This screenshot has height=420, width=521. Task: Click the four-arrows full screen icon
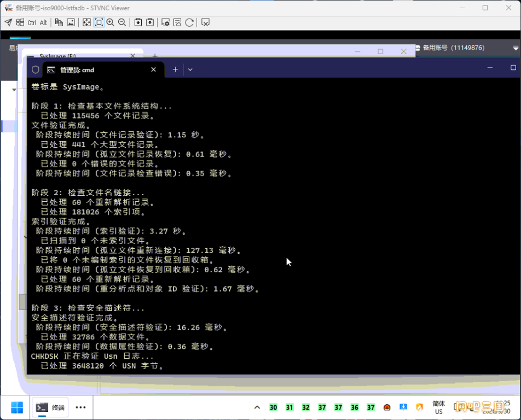point(86,22)
